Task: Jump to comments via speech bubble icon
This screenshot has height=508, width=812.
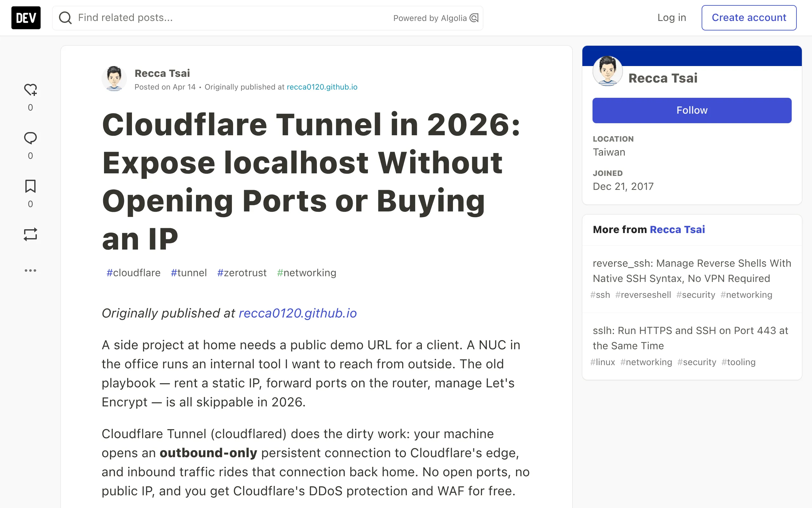Action: click(x=30, y=138)
